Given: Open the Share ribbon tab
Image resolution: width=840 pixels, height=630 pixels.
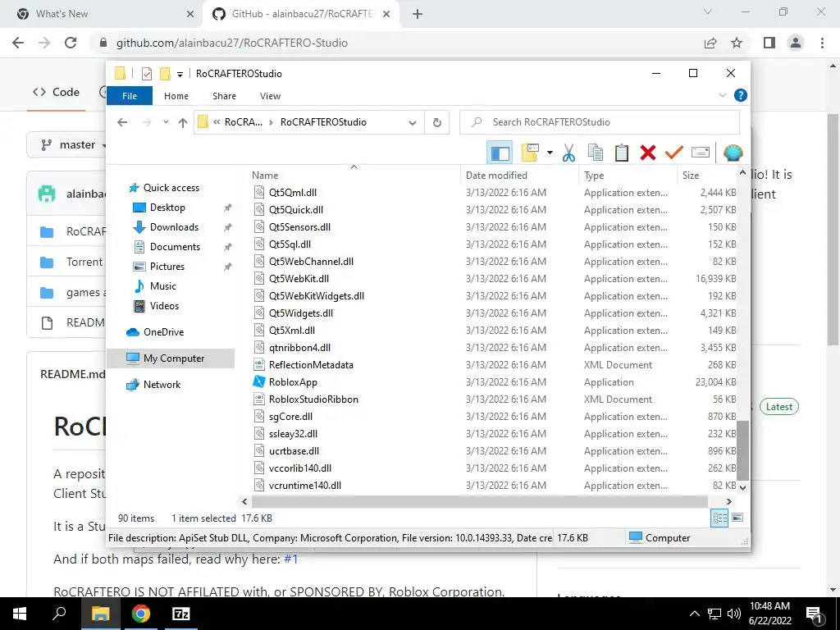Looking at the screenshot, I should [x=224, y=96].
